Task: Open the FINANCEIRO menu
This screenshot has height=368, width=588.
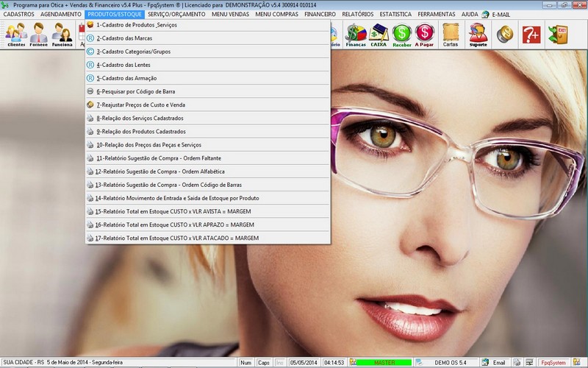Action: tap(320, 14)
